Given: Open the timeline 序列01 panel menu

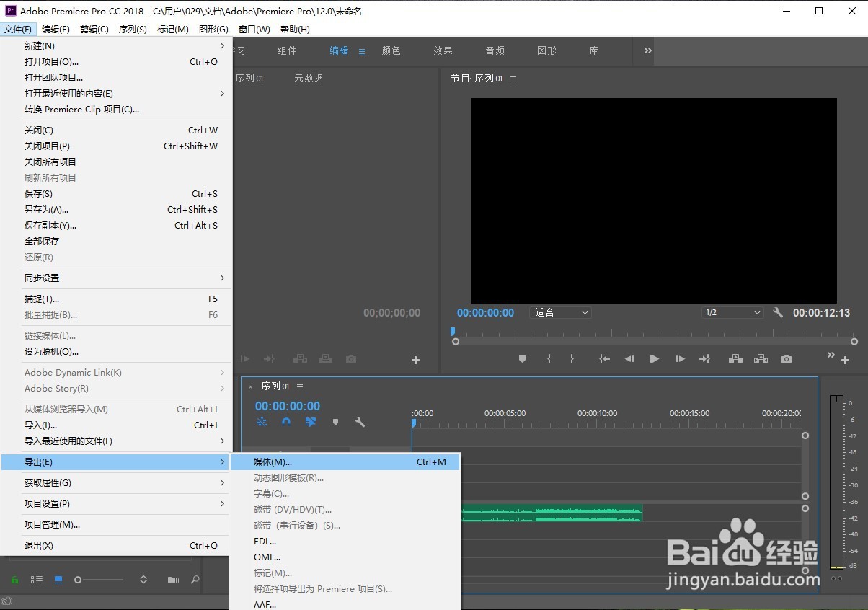Looking at the screenshot, I should click(300, 386).
